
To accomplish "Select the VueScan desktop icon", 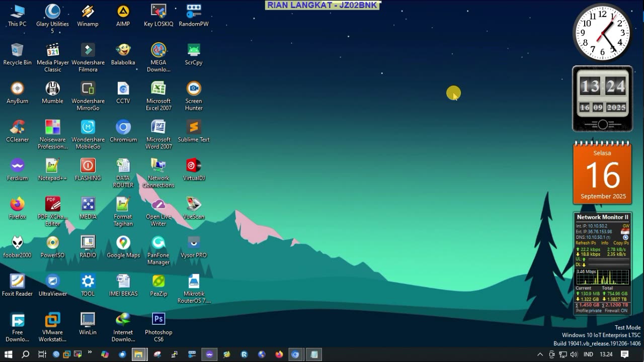I will pos(194,209).
